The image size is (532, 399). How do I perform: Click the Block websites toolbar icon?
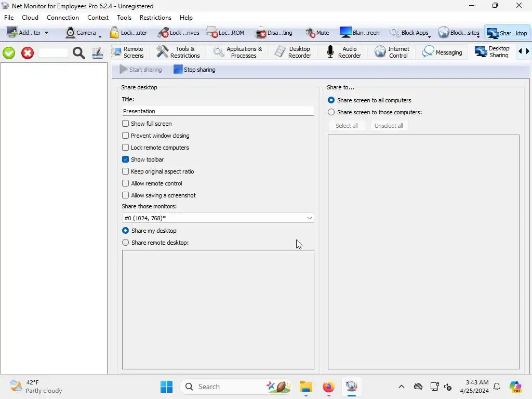tap(444, 33)
